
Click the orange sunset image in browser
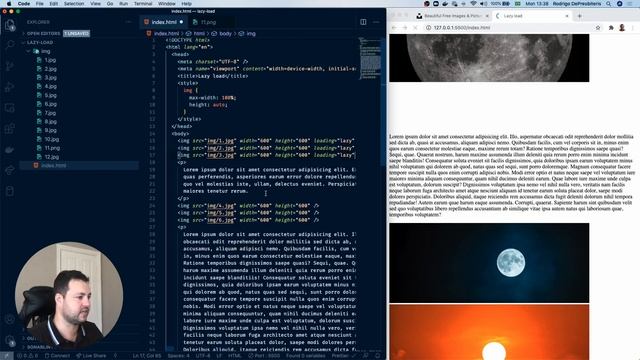click(x=489, y=332)
